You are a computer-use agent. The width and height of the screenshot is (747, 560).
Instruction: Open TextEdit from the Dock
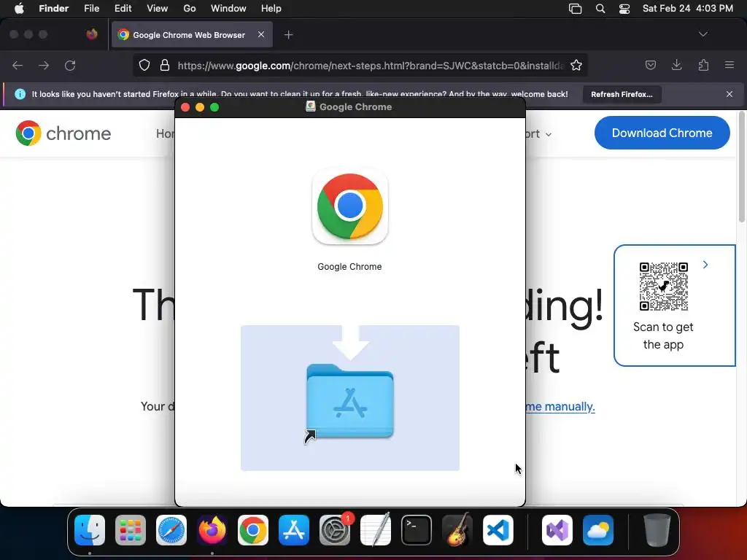pyautogui.click(x=376, y=530)
